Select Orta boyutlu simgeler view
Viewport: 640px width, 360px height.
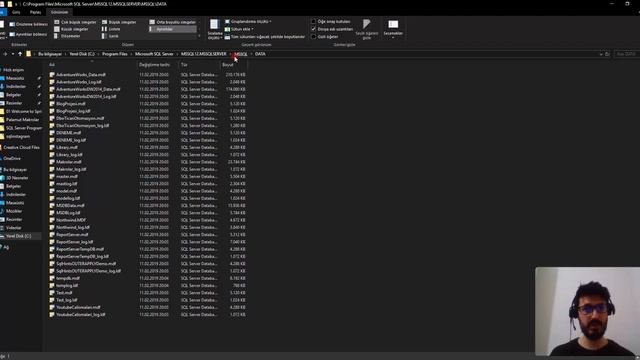pos(173,22)
